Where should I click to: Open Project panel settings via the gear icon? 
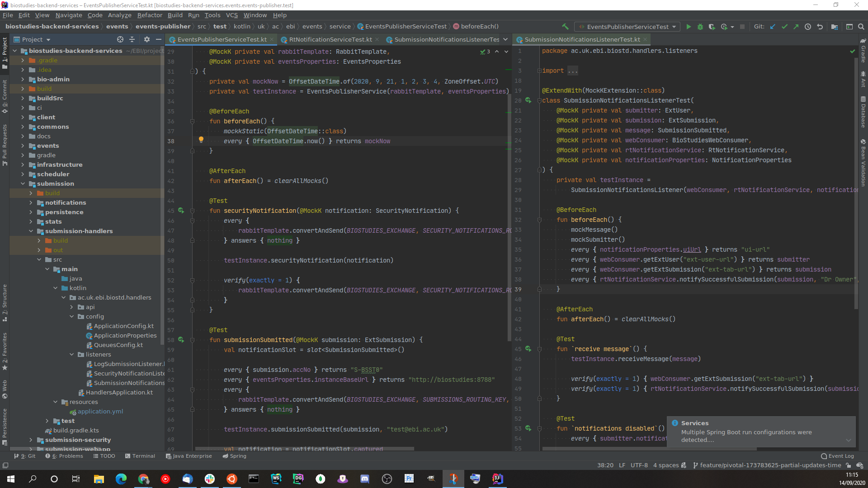146,39
